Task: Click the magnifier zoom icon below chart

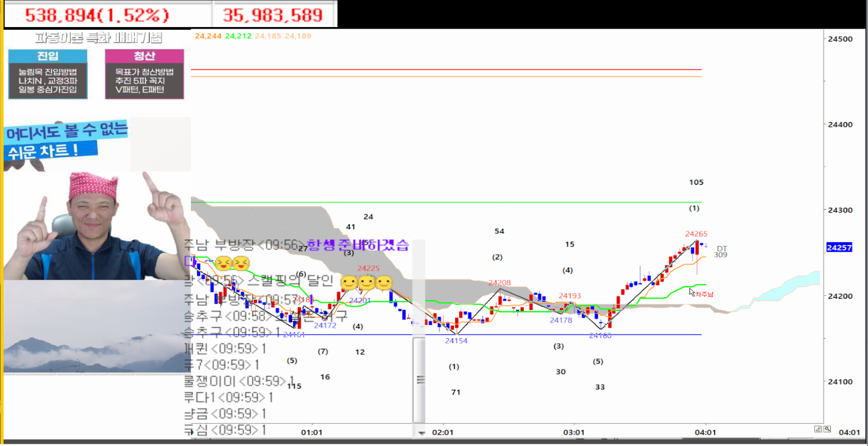Action: tap(827, 429)
